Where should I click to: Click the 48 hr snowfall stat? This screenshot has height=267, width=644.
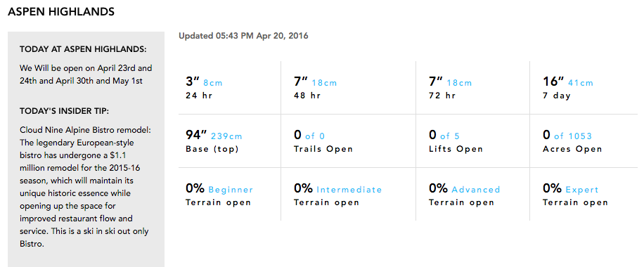[x=315, y=88]
